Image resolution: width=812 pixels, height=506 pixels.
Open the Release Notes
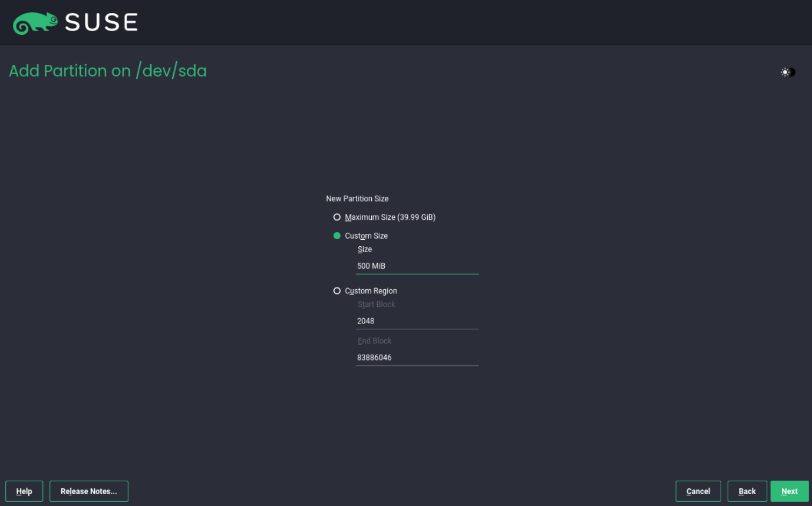89,491
